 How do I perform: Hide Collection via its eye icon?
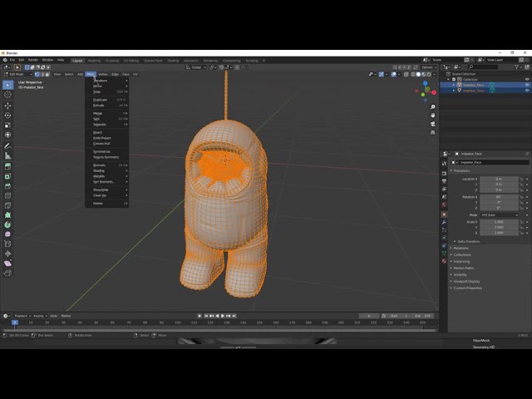coord(527,80)
